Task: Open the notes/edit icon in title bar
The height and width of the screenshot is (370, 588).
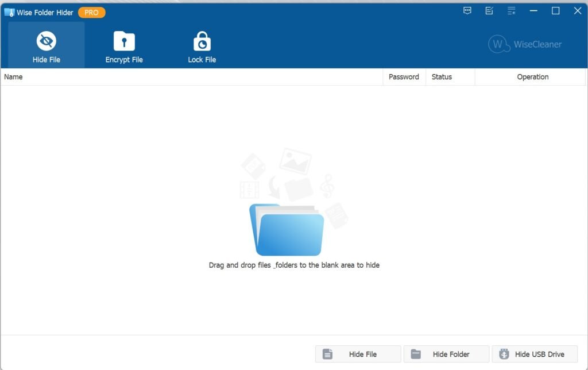Action: [x=489, y=11]
